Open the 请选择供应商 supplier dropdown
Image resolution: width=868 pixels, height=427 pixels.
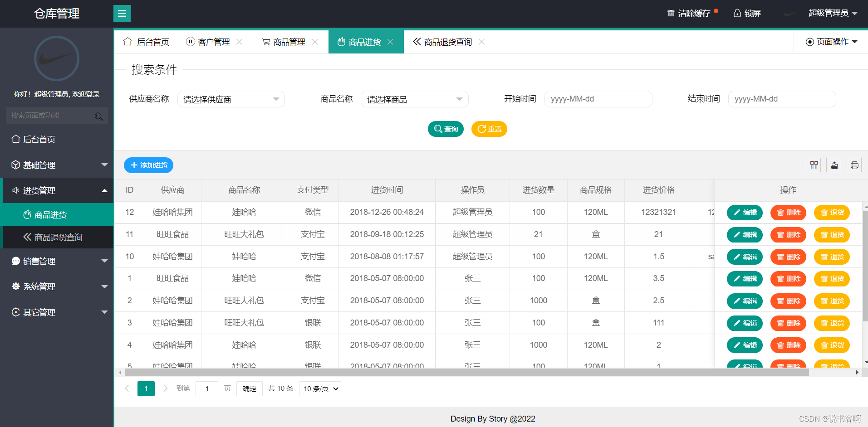coord(231,99)
